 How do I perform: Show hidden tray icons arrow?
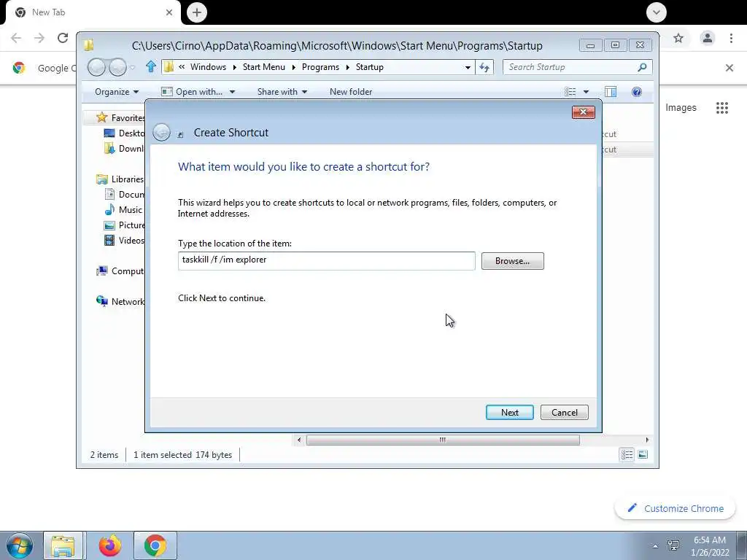pos(655,546)
